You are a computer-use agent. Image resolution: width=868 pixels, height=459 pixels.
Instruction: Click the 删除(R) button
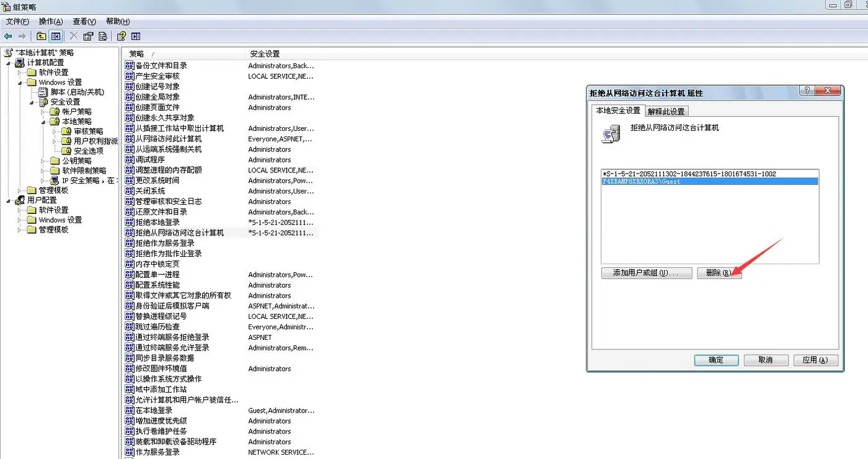click(x=719, y=273)
